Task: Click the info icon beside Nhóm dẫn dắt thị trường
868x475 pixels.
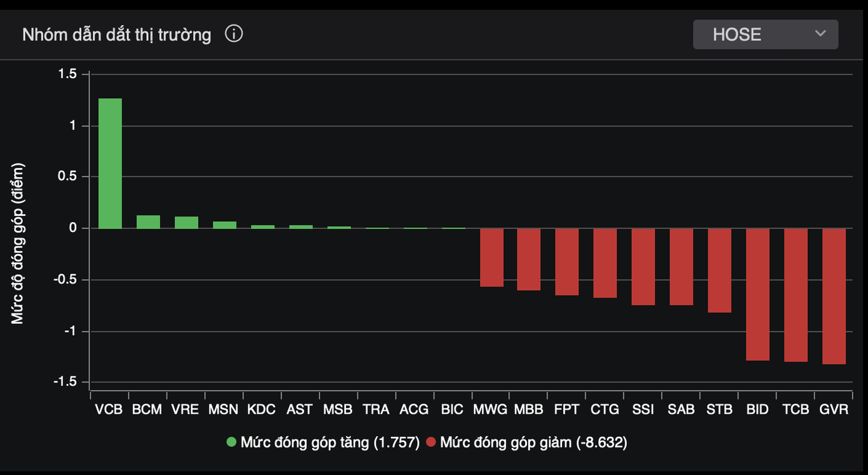Action: [234, 34]
